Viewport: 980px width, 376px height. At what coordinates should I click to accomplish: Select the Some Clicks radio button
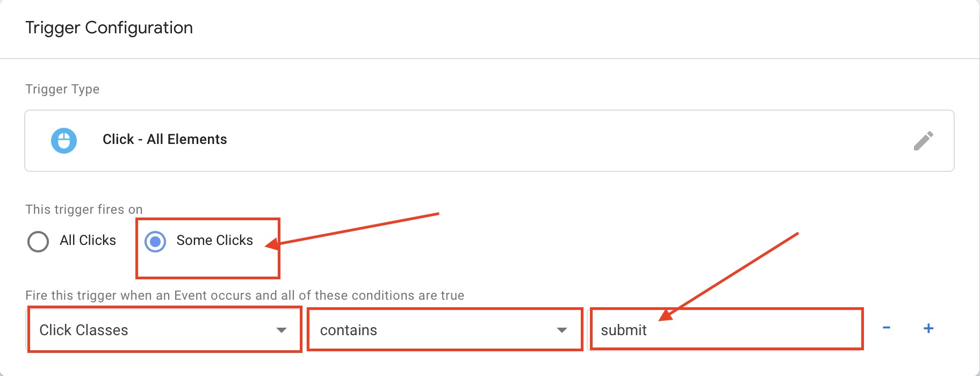[155, 242]
